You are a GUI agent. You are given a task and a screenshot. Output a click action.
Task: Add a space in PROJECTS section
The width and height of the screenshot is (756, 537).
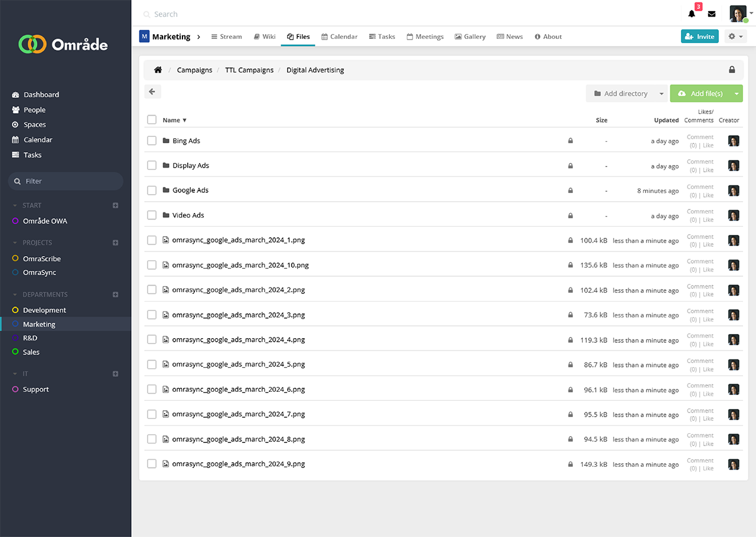coord(116,243)
